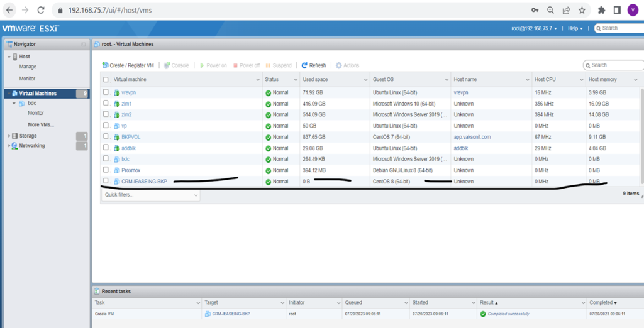The image size is (644, 328).
Task: Open the Help menu
Action: pyautogui.click(x=575, y=28)
